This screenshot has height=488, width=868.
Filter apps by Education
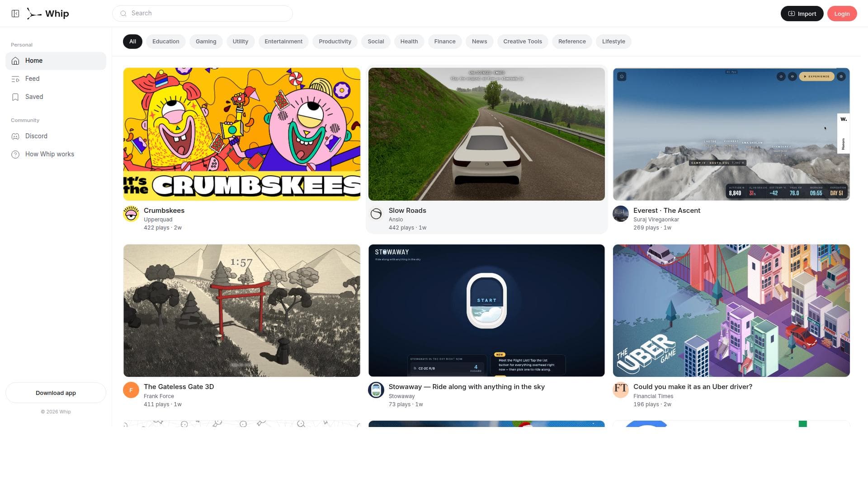point(166,42)
